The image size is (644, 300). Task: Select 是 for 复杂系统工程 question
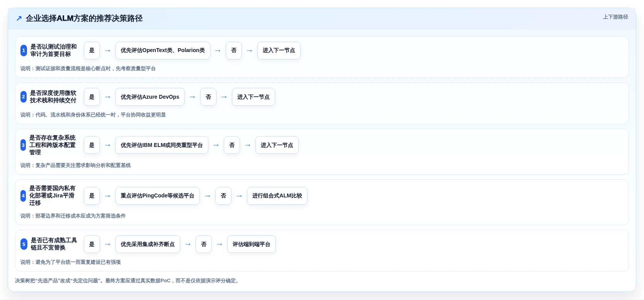[92, 145]
